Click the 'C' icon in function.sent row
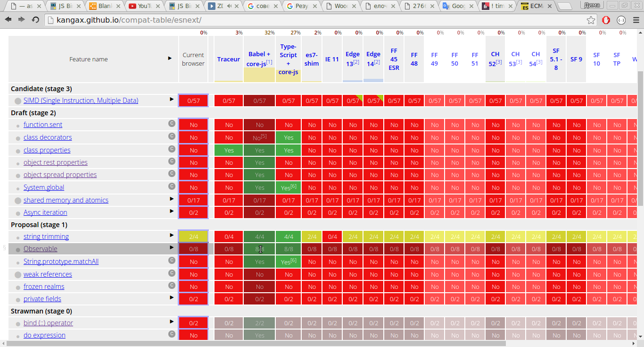The width and height of the screenshot is (644, 347). 172,124
